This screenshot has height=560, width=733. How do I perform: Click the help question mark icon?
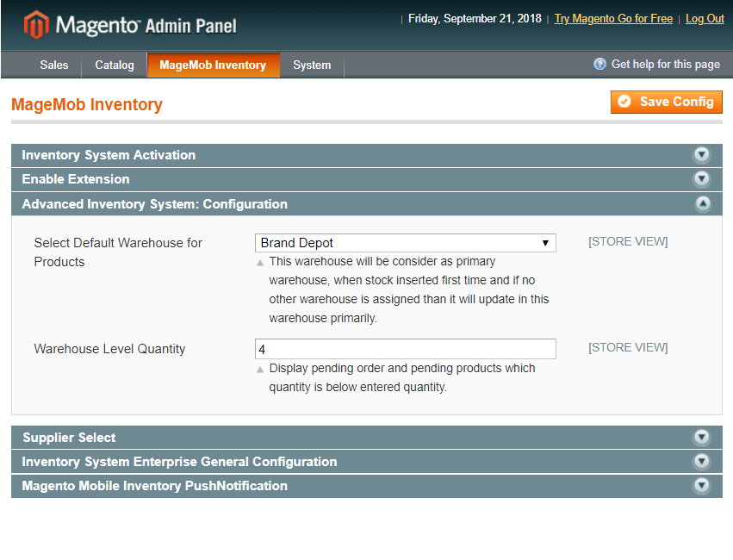tap(599, 64)
